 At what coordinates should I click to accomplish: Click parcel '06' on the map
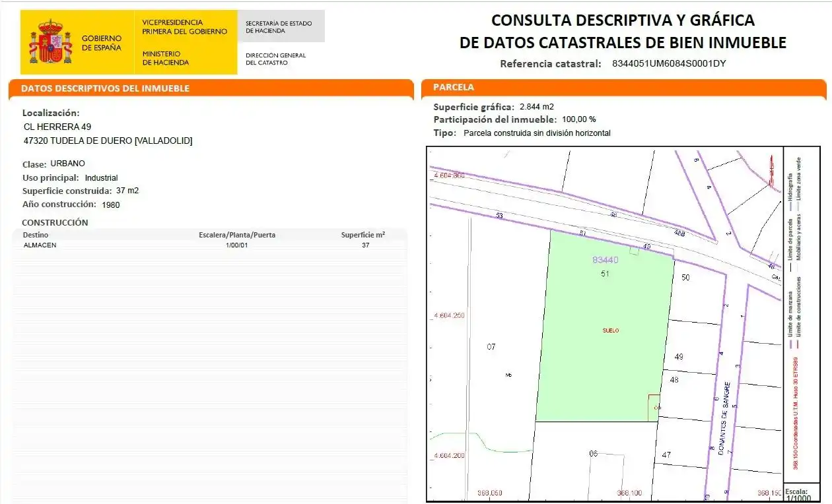pyautogui.click(x=593, y=453)
